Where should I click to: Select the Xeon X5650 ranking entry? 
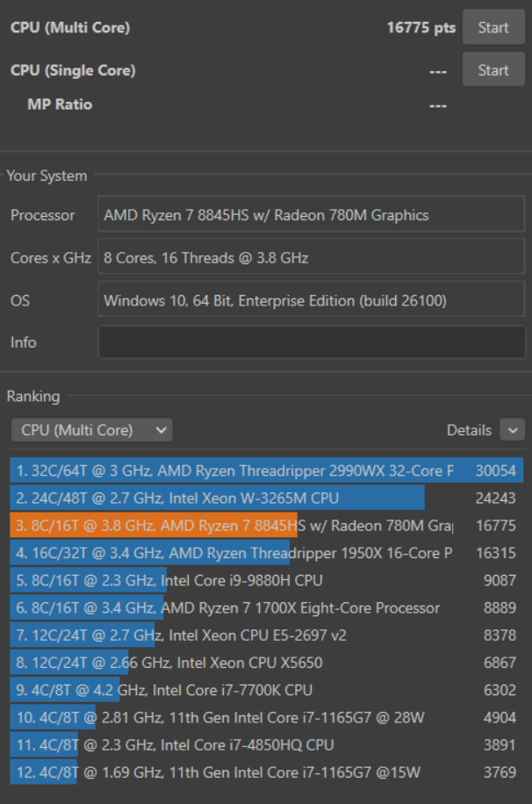[263, 663]
